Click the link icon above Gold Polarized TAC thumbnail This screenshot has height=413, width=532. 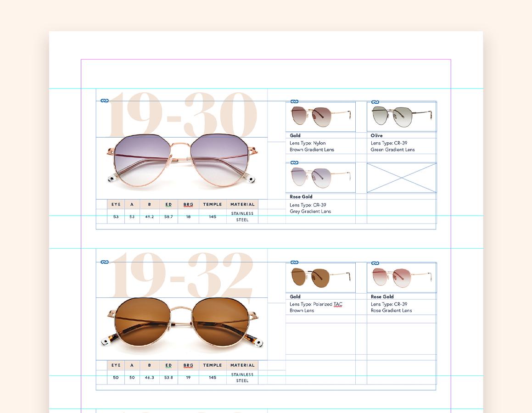coord(295,262)
